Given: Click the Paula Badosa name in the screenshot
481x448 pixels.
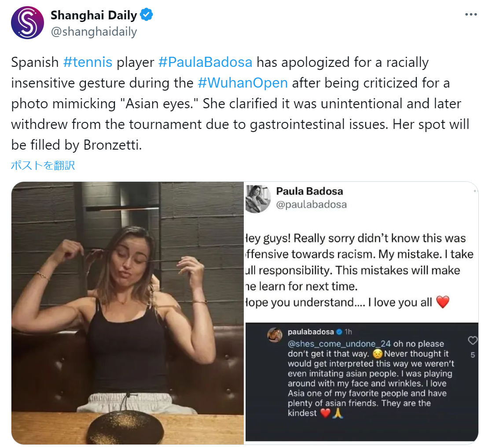Looking at the screenshot, I should 309,191.
